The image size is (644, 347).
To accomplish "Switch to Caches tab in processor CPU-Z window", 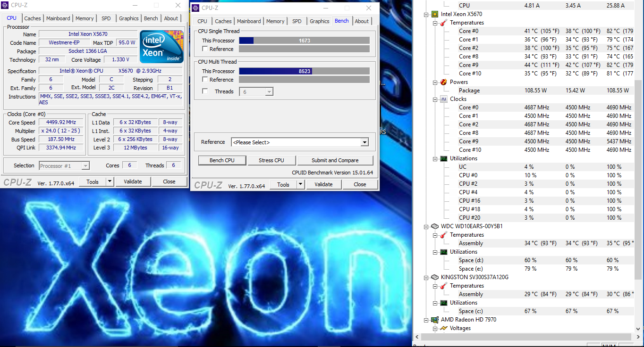I will tap(33, 18).
